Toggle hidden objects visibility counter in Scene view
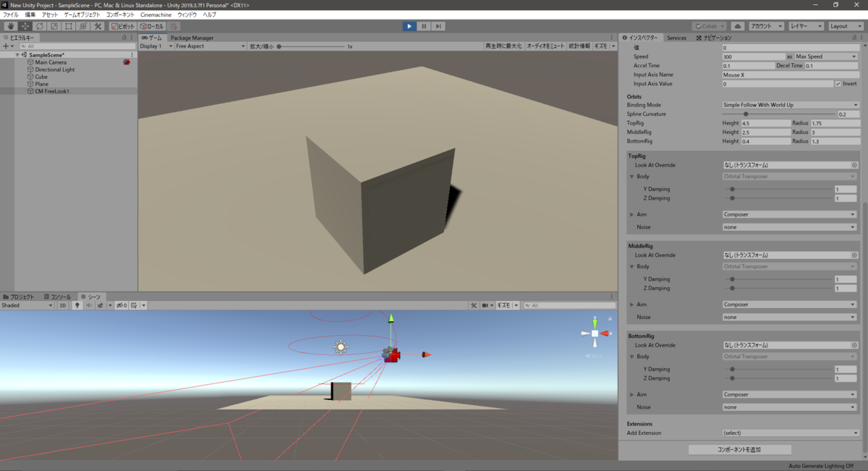 pos(122,305)
